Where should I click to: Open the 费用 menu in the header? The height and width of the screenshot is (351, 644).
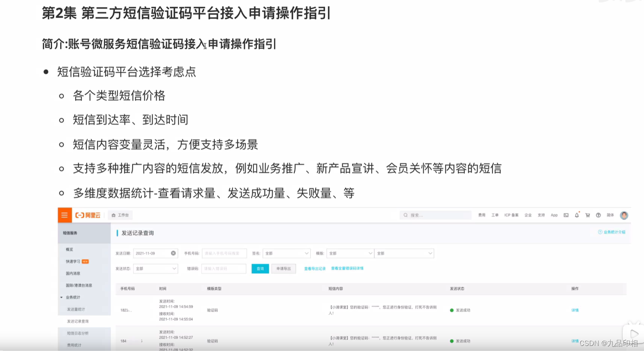[482, 215]
